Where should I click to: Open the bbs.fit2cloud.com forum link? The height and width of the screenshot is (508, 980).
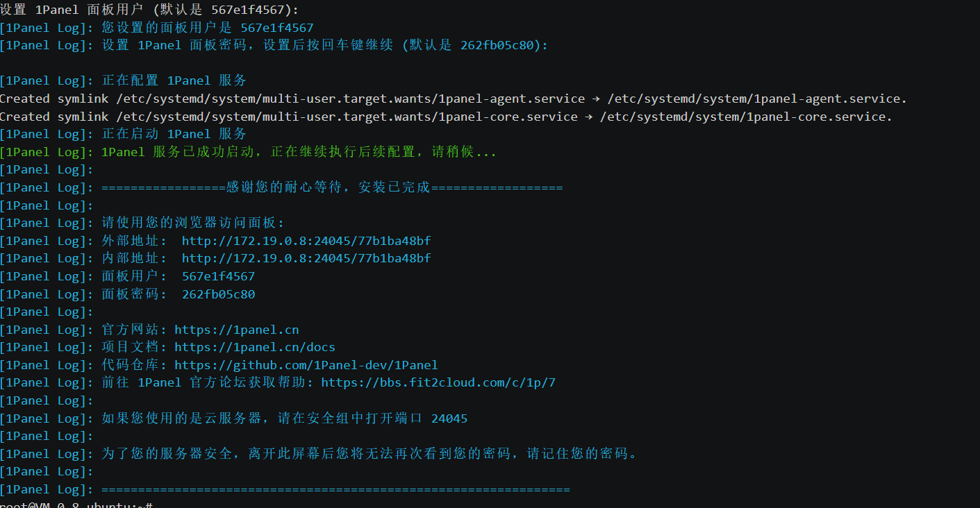pyautogui.click(x=438, y=382)
